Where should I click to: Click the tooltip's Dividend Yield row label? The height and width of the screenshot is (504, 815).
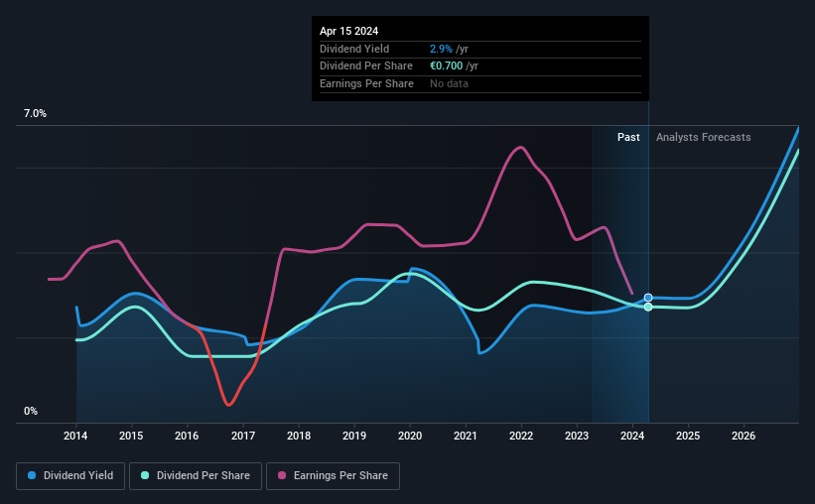coord(354,49)
